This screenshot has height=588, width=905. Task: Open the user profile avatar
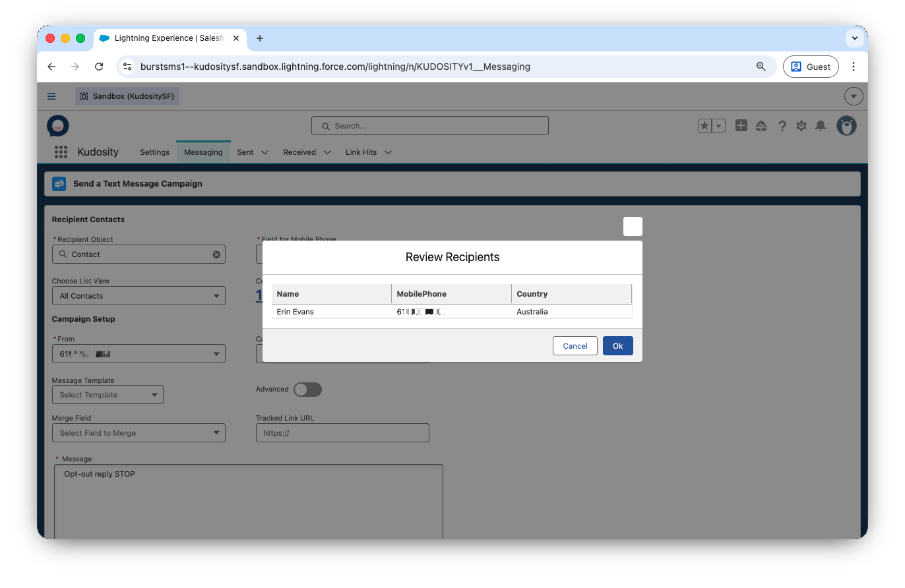click(846, 125)
